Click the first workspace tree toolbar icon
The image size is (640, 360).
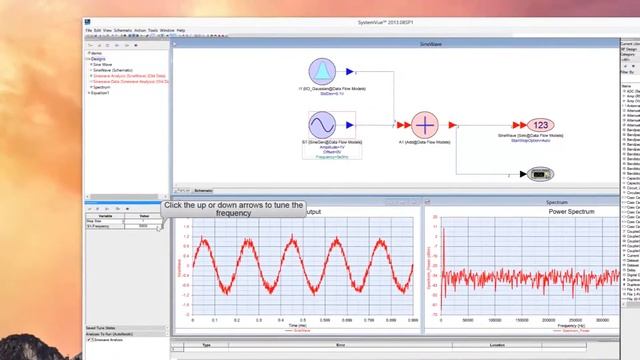point(91,45)
